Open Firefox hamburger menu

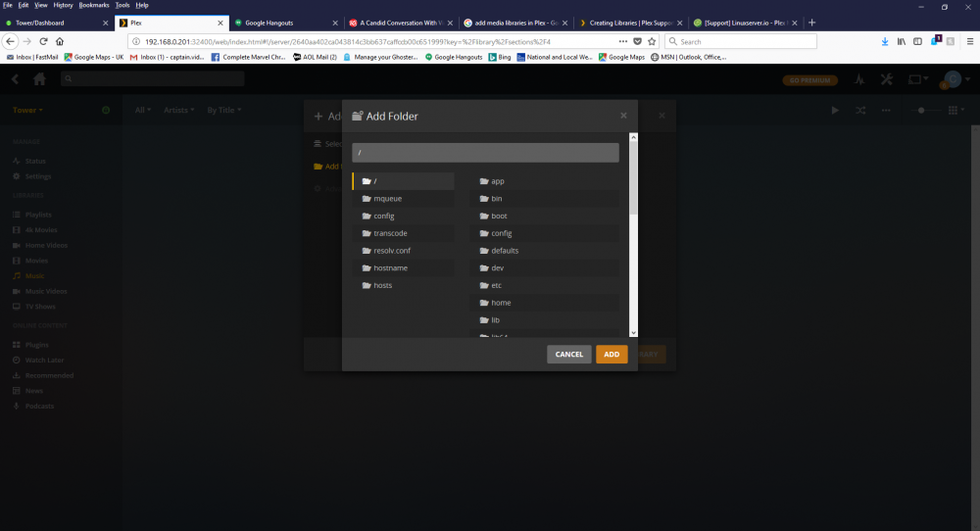[x=970, y=41]
